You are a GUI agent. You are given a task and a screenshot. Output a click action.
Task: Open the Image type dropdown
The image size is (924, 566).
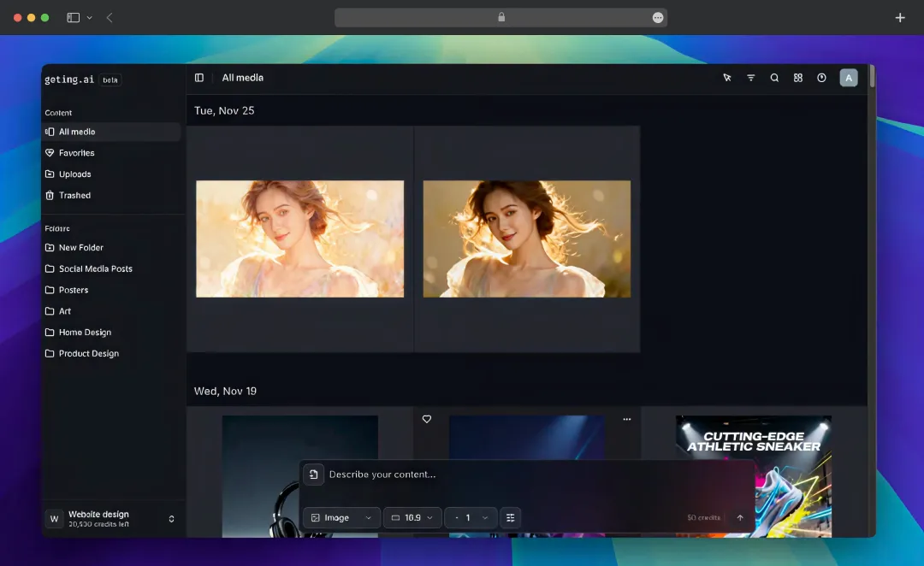tap(341, 518)
